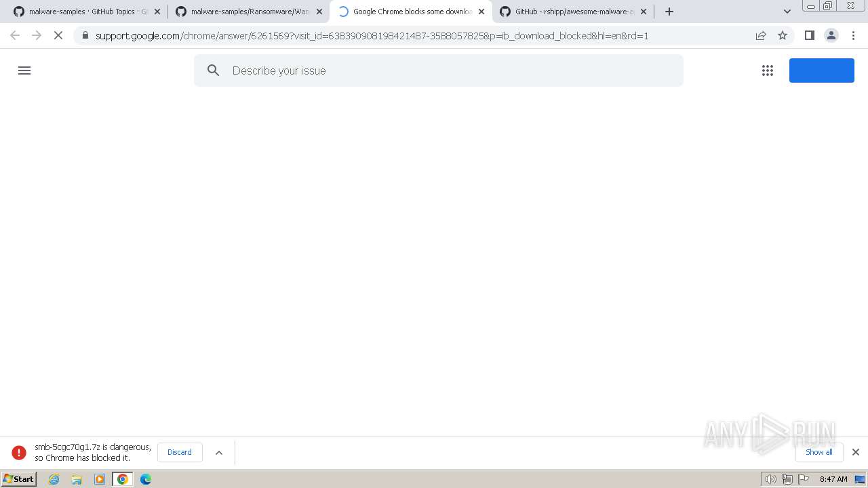Open the tab search dropdown

787,12
